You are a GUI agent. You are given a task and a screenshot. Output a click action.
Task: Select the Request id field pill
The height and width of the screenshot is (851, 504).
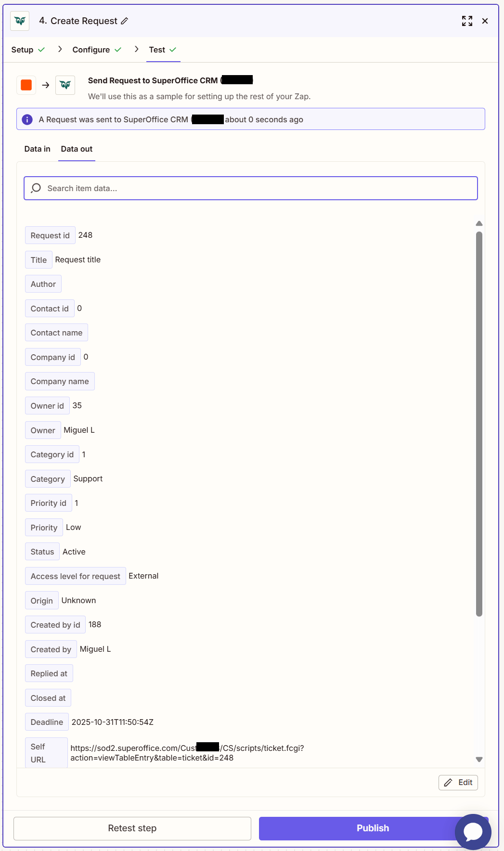point(50,235)
